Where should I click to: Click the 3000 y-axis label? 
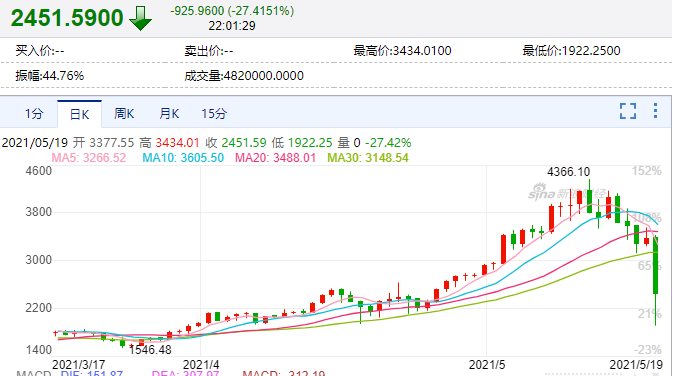[x=39, y=260]
